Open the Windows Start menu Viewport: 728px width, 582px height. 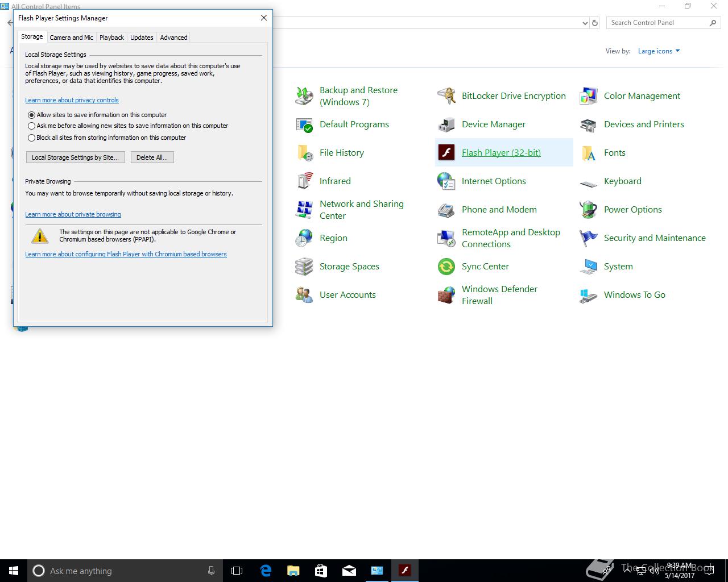[14, 571]
